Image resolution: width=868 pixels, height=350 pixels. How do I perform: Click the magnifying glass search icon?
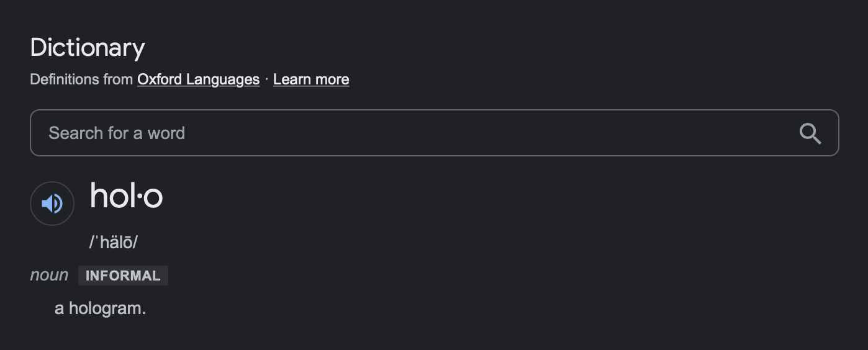tap(810, 133)
